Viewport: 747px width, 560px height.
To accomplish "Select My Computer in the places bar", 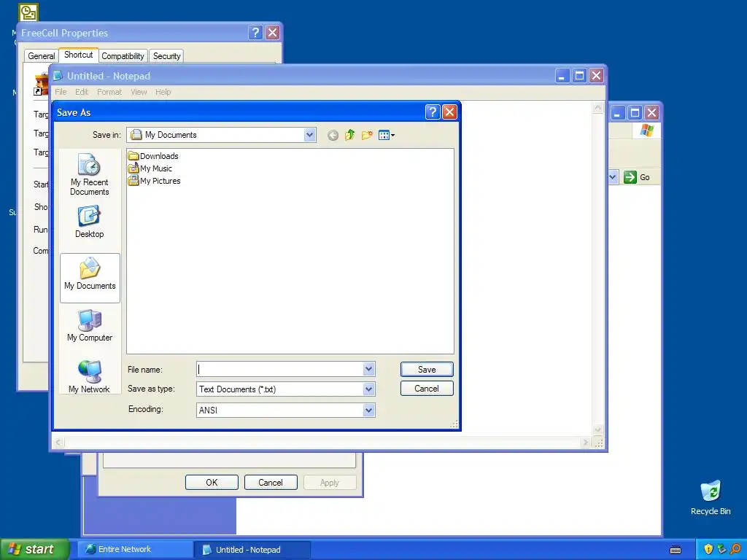I will click(90, 326).
